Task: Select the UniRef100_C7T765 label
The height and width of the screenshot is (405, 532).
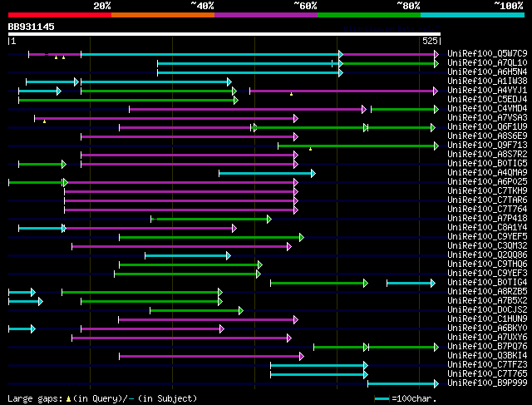Action: coord(487,374)
